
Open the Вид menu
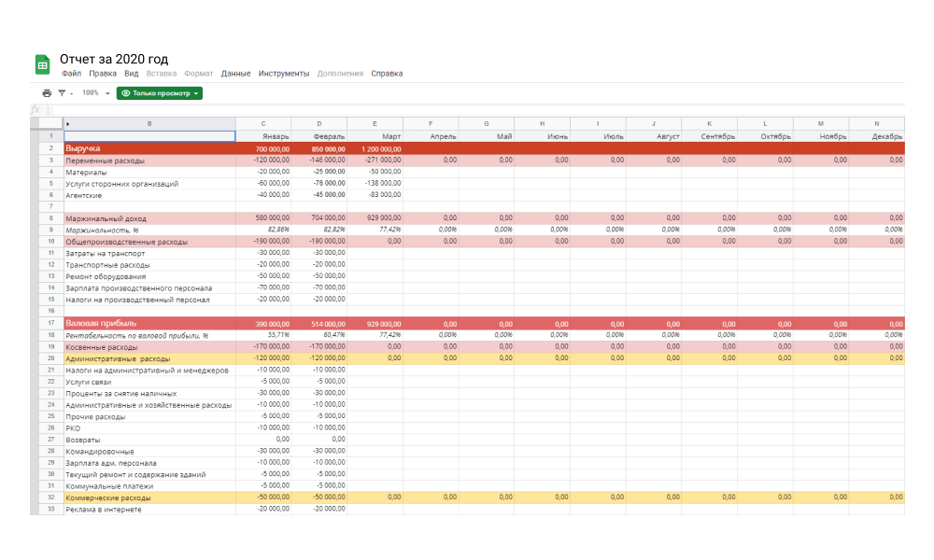click(x=131, y=73)
